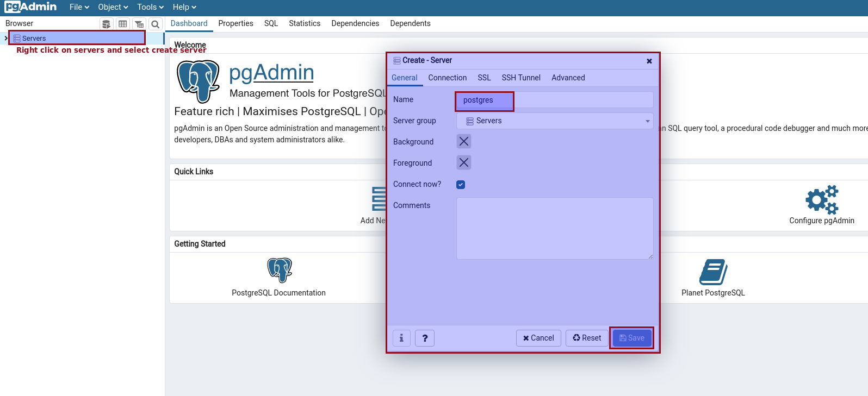Click the pgAdmin title link
This screenshot has height=396, width=868.
271,72
